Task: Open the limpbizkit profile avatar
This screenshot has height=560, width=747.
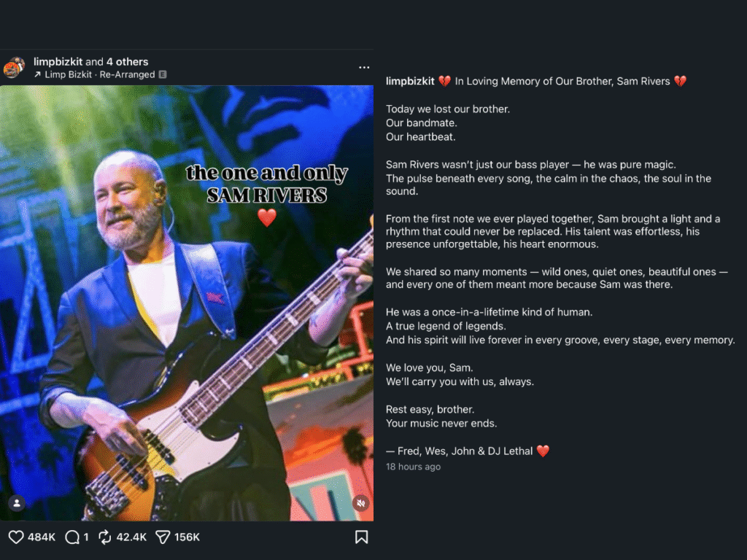Action: coord(15,68)
